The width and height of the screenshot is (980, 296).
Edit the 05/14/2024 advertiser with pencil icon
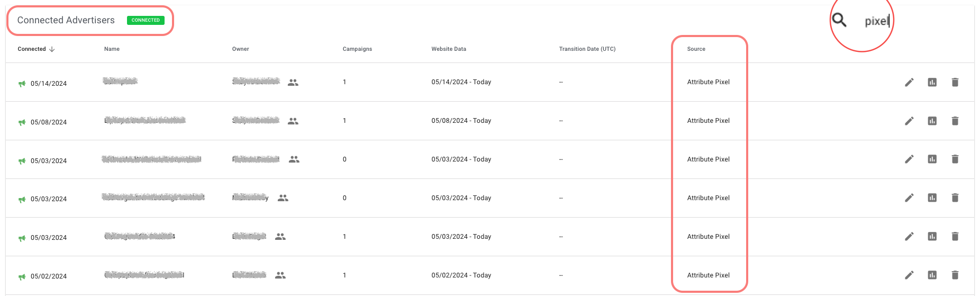click(909, 82)
